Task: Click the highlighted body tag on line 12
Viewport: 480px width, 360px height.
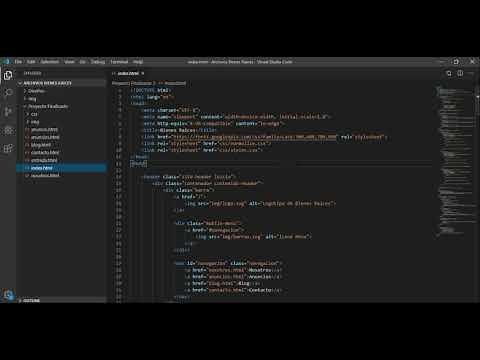Action: tap(138, 163)
